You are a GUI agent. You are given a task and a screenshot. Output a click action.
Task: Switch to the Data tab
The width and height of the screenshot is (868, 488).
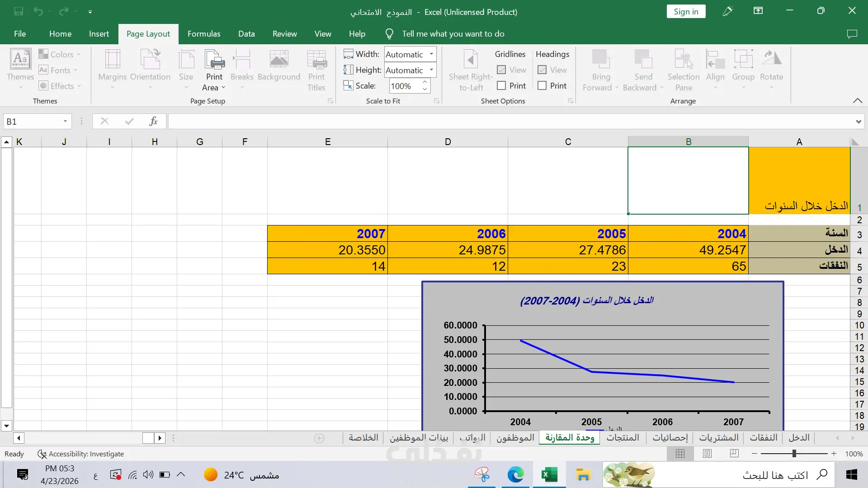click(246, 34)
